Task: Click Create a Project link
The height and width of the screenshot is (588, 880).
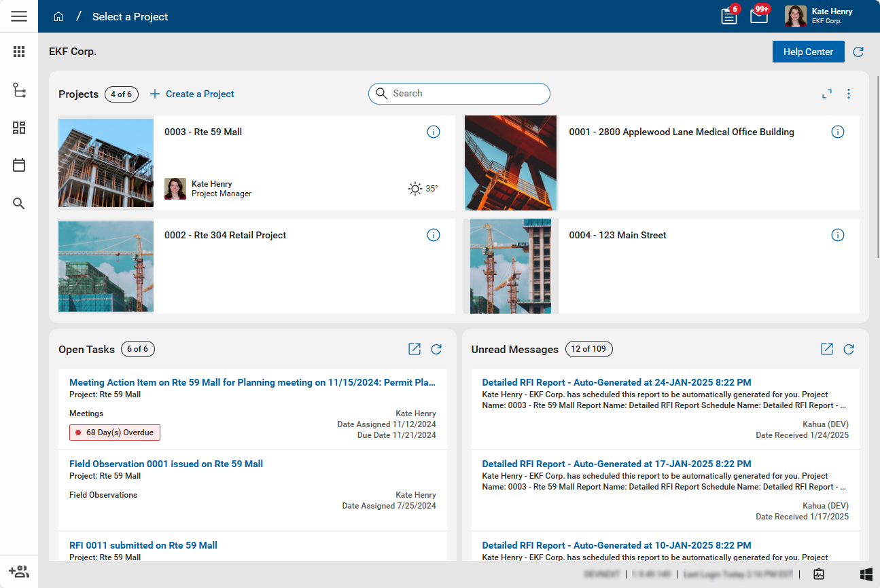Action: (x=192, y=94)
